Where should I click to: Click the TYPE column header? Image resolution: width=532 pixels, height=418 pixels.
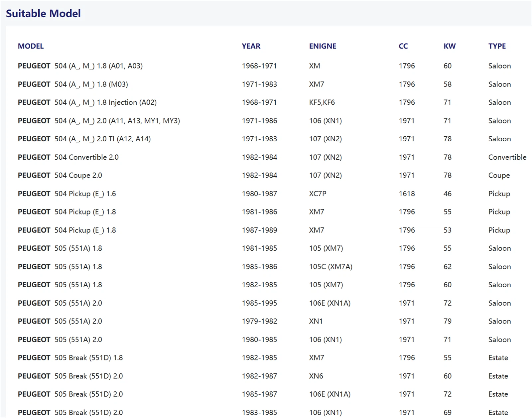[497, 46]
